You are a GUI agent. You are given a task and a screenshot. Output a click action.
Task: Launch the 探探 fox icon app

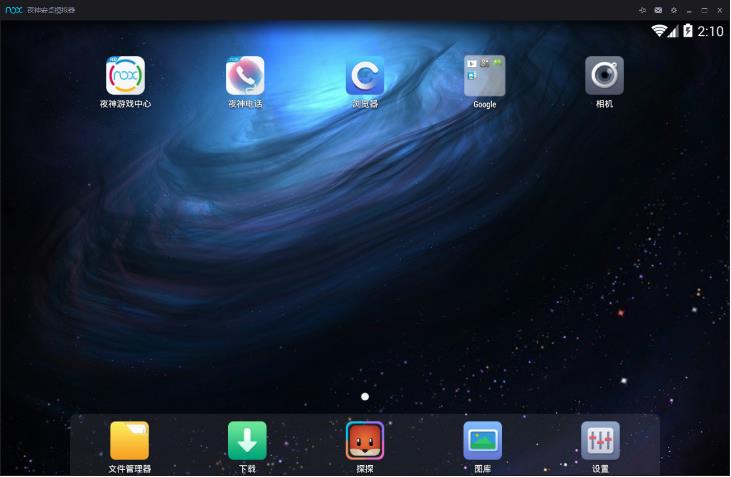coord(365,441)
